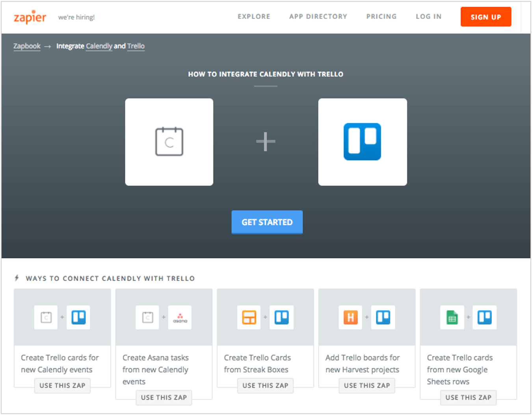The image size is (532, 415).
Task: Click Trello icon in Streak Boxes card
Action: [x=281, y=317]
